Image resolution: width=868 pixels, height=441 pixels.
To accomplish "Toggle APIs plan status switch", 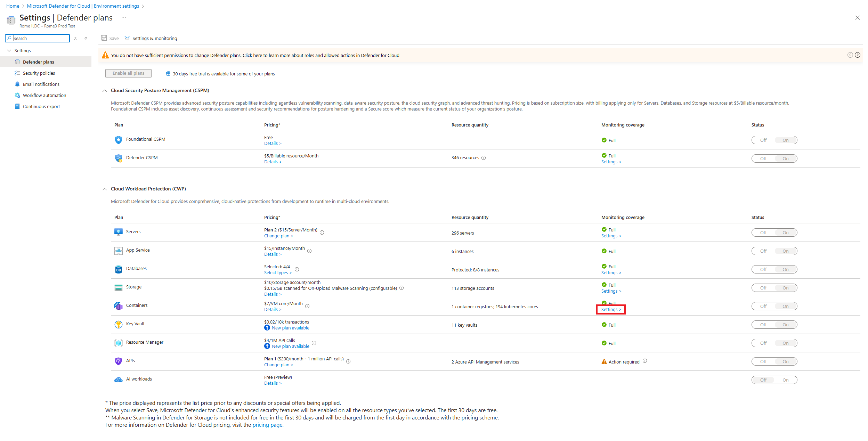I will click(774, 361).
